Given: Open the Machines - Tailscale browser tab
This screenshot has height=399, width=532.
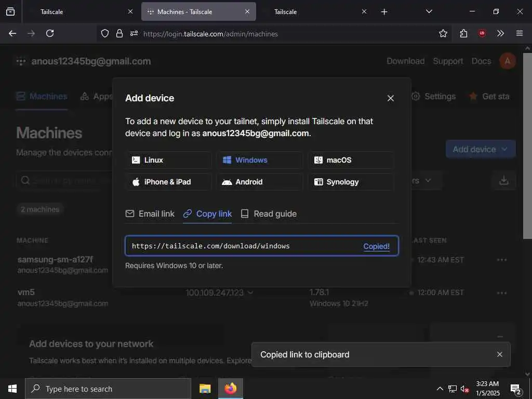Looking at the screenshot, I should (x=198, y=11).
